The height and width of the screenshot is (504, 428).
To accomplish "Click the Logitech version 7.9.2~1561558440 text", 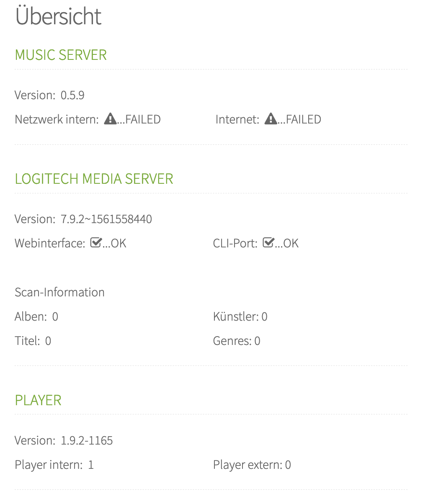I will pos(106,219).
